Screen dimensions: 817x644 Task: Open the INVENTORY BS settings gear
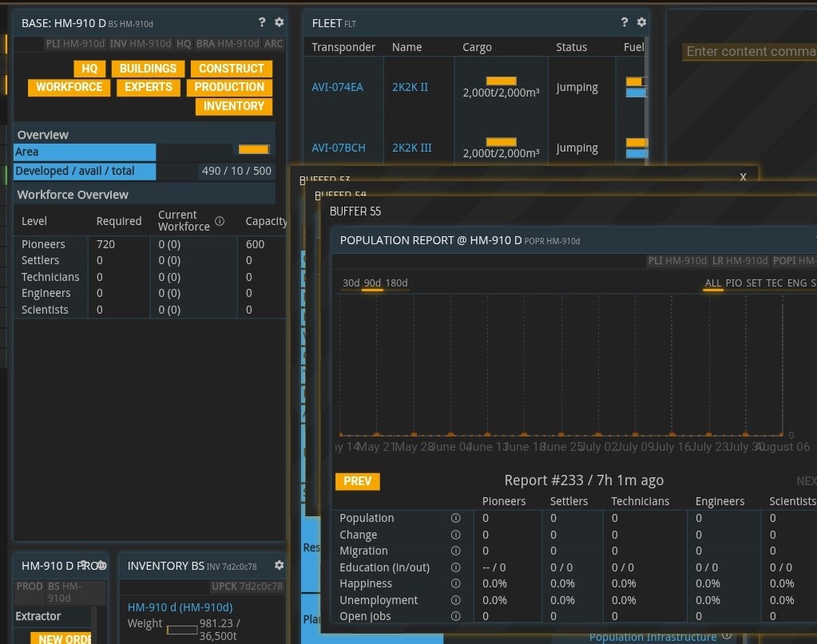[x=280, y=565]
